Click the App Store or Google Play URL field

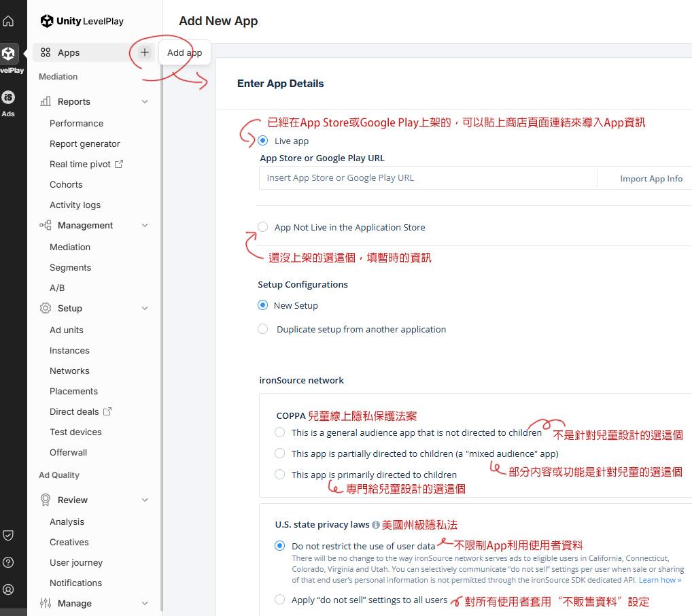[x=428, y=178]
